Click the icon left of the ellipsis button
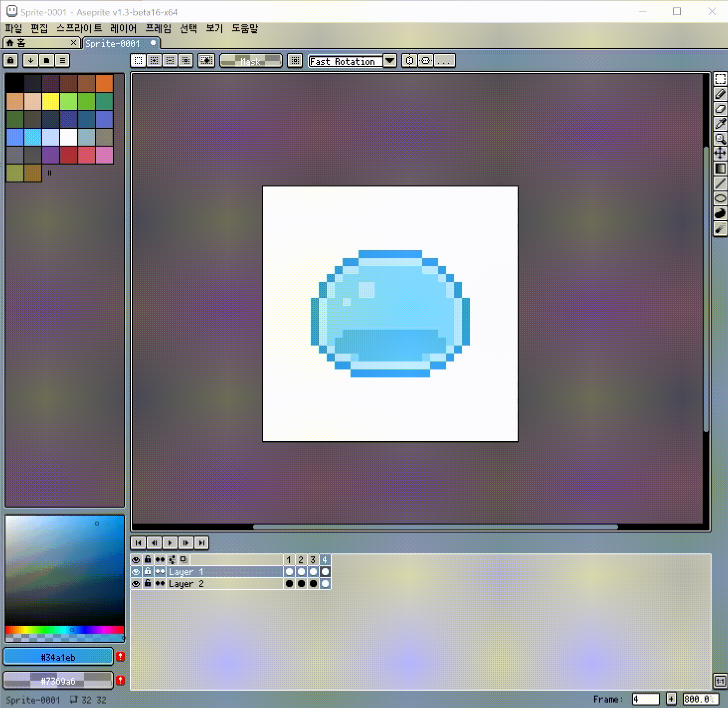 pos(426,61)
